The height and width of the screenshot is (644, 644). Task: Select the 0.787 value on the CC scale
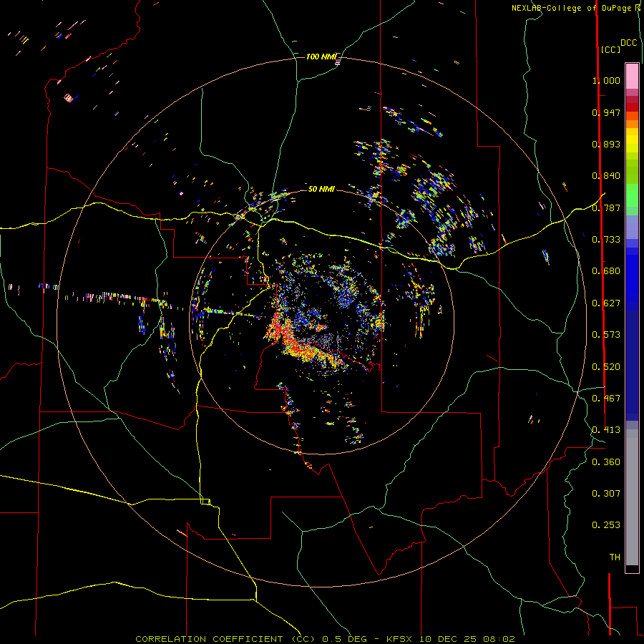click(x=606, y=208)
